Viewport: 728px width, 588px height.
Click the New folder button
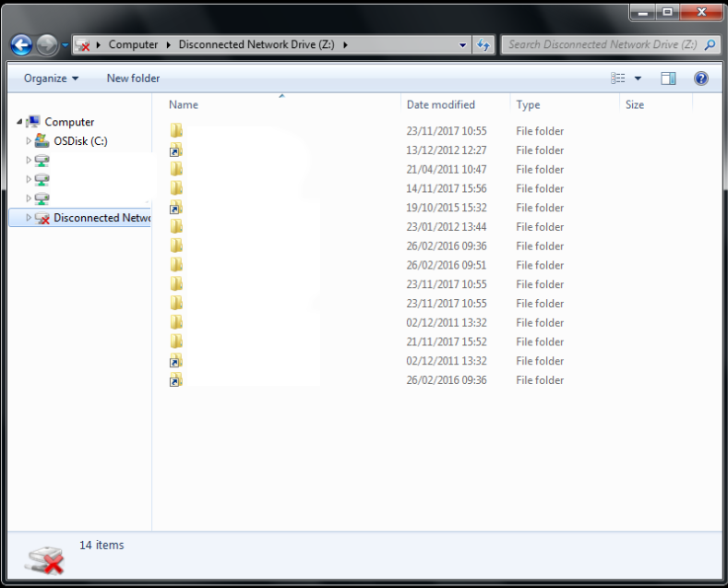pos(133,78)
